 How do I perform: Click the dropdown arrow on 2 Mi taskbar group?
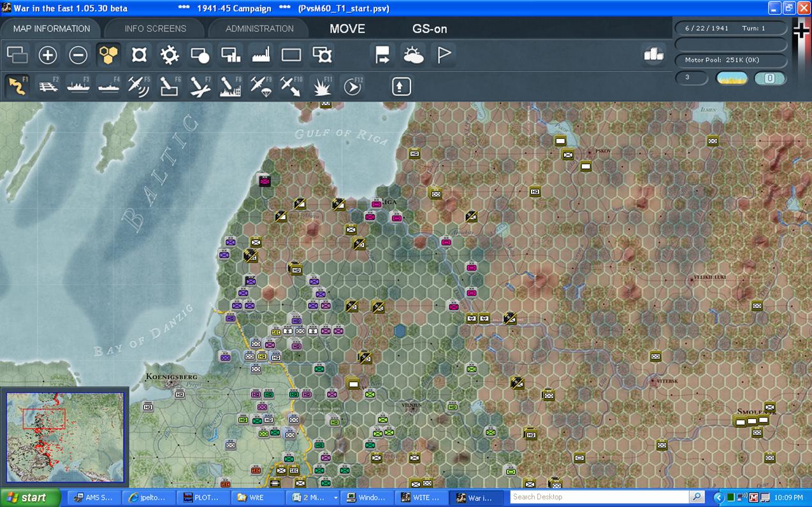click(336, 497)
